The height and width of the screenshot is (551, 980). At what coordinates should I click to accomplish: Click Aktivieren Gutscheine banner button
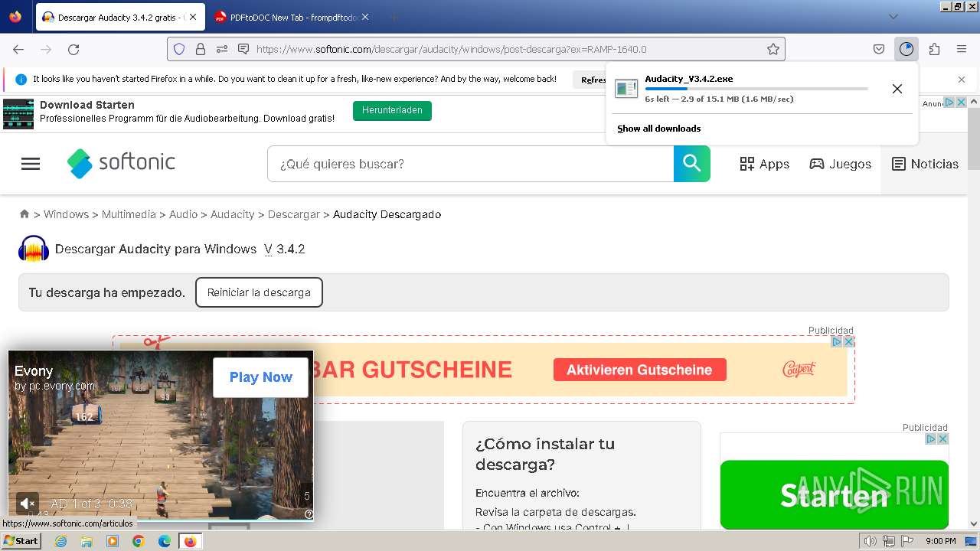(x=639, y=370)
